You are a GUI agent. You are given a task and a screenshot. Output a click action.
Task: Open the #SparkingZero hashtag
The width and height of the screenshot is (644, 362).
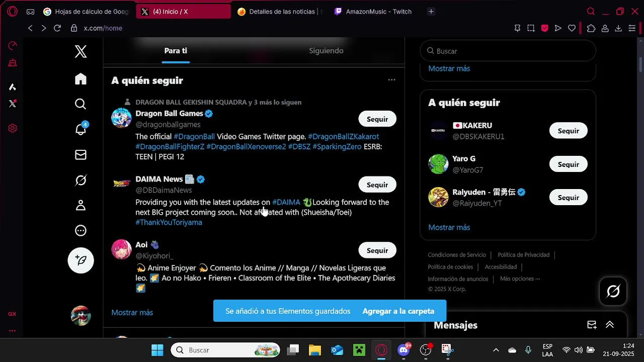[x=337, y=146]
